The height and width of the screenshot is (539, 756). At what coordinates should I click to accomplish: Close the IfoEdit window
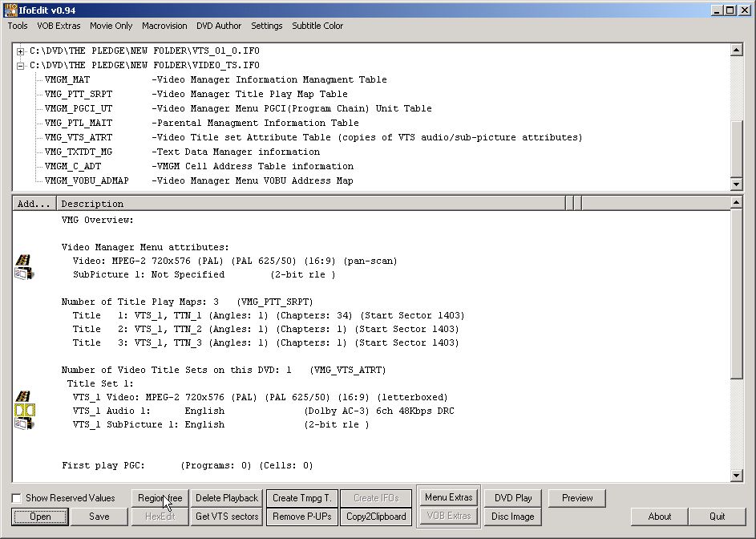[743, 10]
